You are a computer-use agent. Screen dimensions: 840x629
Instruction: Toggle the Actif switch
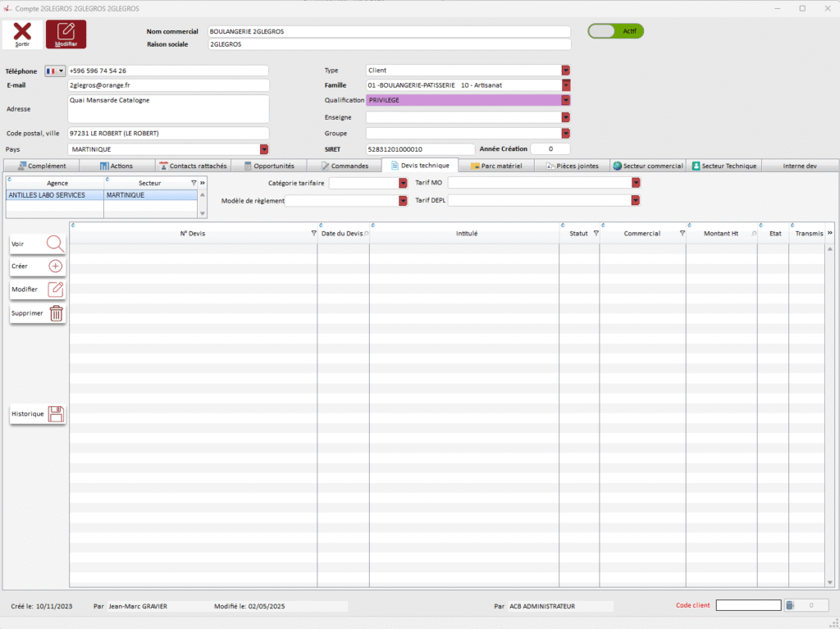coord(615,31)
